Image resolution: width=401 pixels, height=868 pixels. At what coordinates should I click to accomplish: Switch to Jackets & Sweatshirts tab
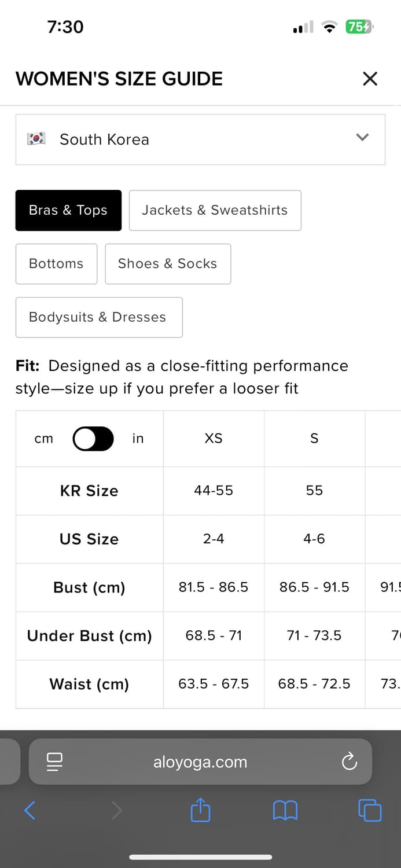tap(215, 210)
